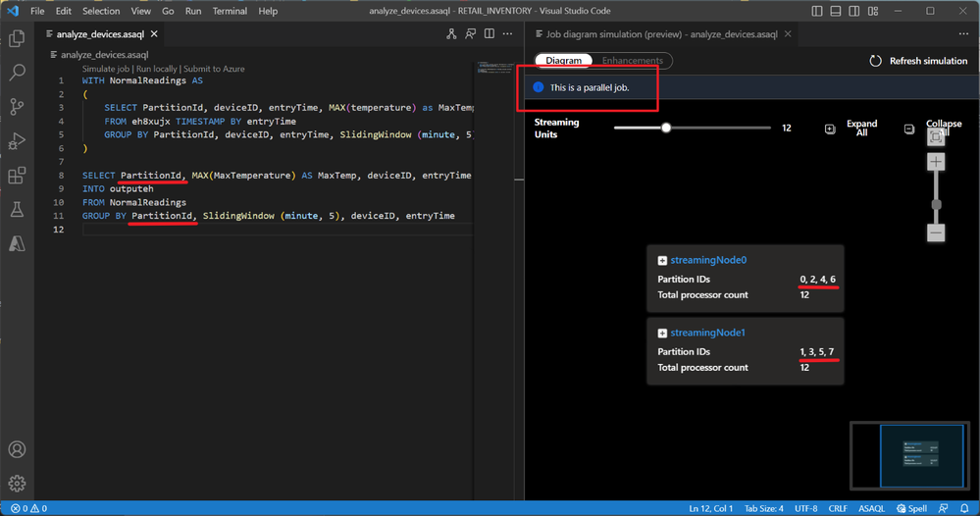Open the Selection menu

point(101,11)
